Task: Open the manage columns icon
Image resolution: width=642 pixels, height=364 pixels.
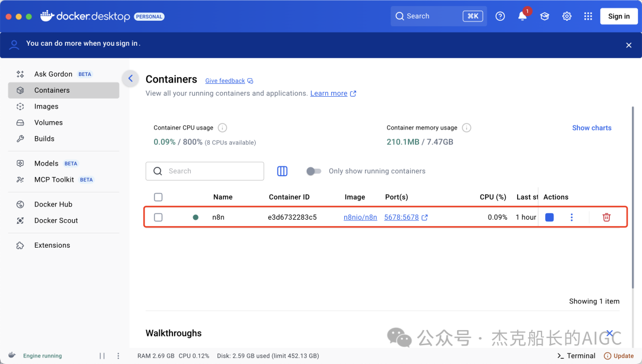Action: tap(282, 171)
